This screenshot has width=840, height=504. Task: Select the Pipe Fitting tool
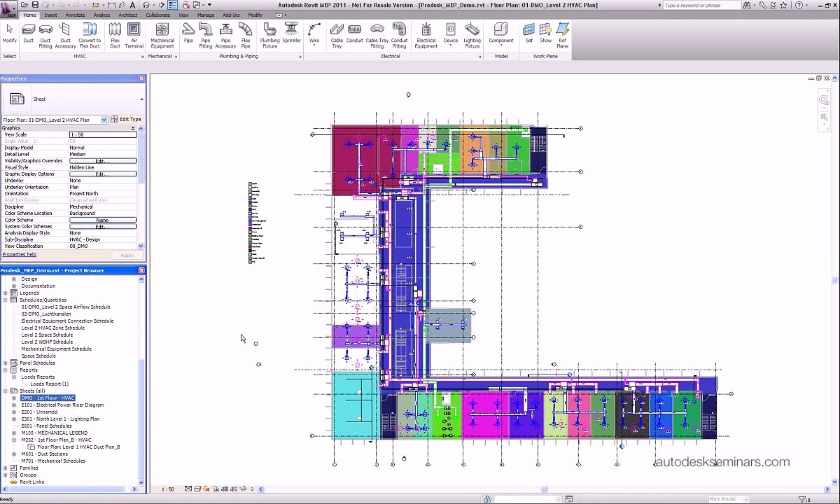click(205, 35)
